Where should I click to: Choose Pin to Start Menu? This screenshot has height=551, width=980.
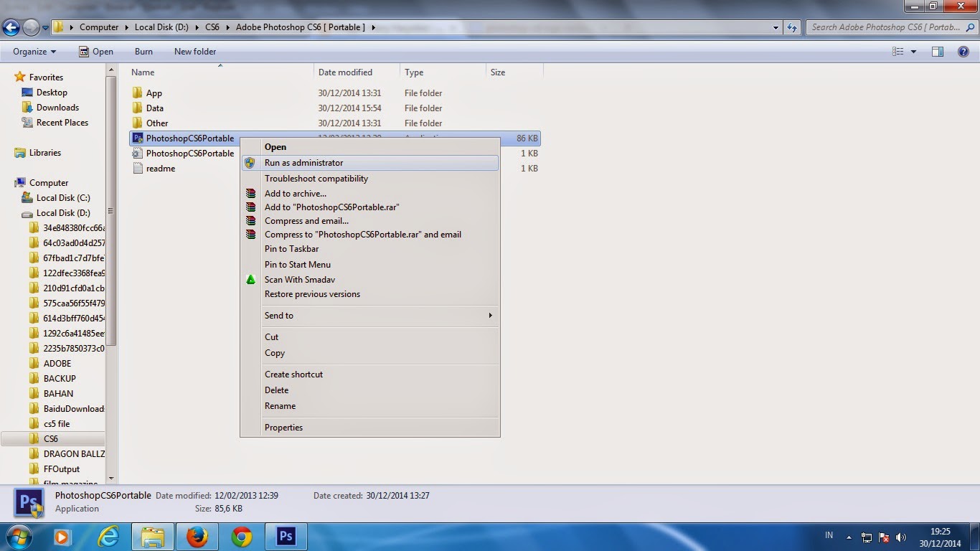[370, 265]
